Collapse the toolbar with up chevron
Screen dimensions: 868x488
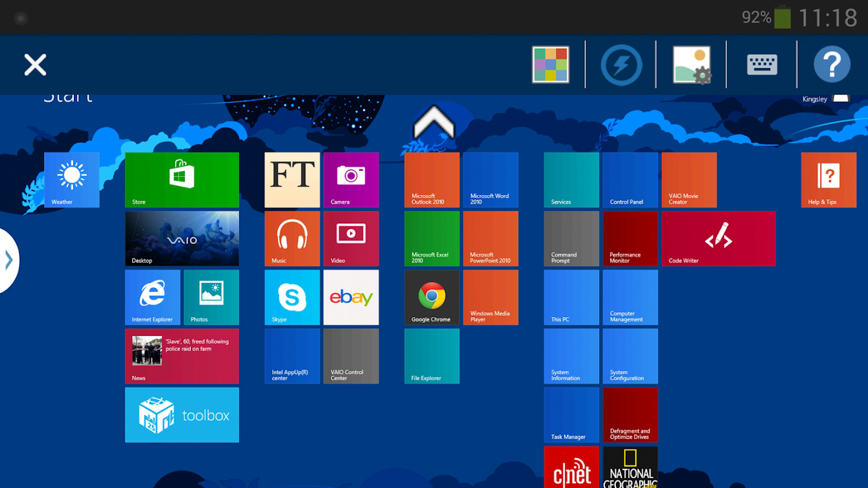[x=433, y=122]
